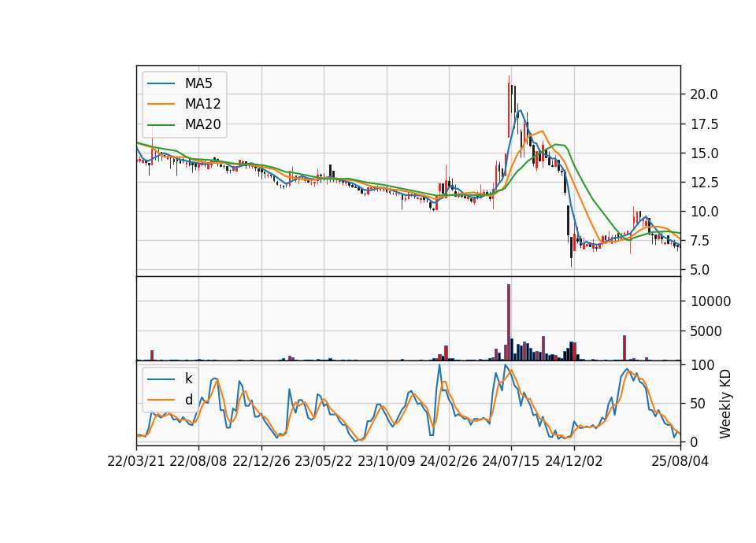The height and width of the screenshot is (543, 756).
Task: Click the MA5 legend label
Action: pos(198,83)
